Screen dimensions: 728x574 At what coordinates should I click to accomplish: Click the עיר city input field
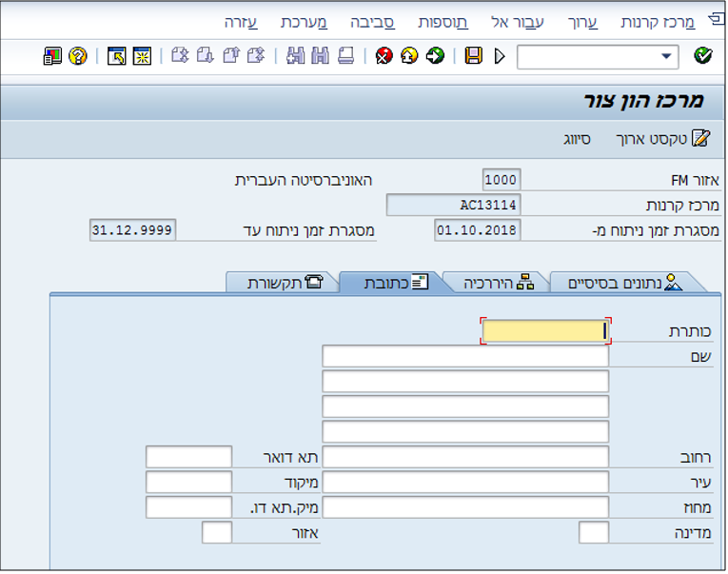click(x=465, y=482)
